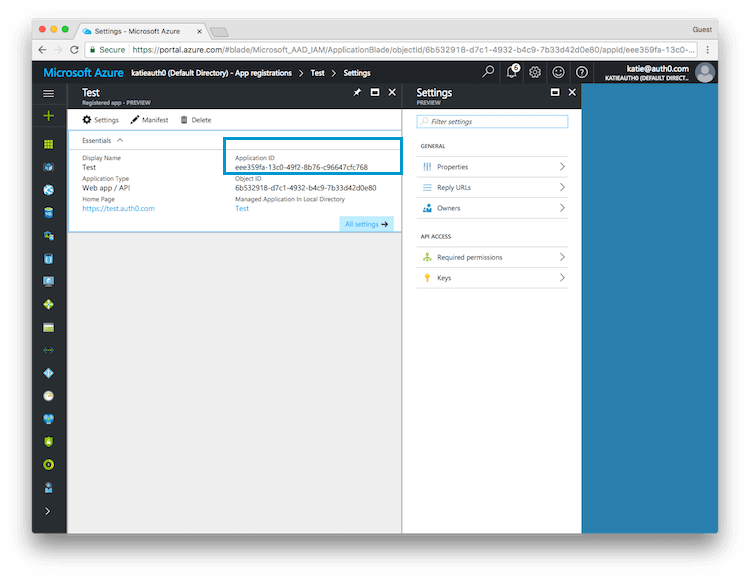Viewport: 750px width, 579px height.
Task: Click Settings in the Test blade toolbar
Action: pyautogui.click(x=100, y=120)
